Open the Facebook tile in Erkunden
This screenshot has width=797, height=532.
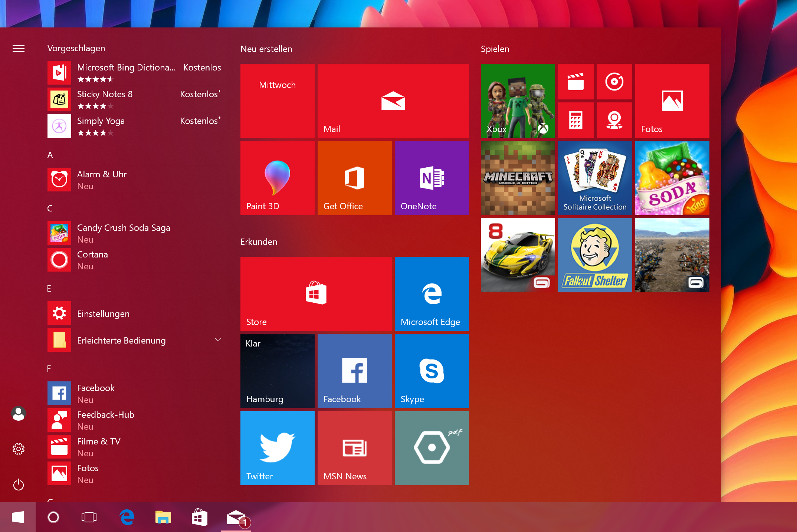[x=355, y=371]
